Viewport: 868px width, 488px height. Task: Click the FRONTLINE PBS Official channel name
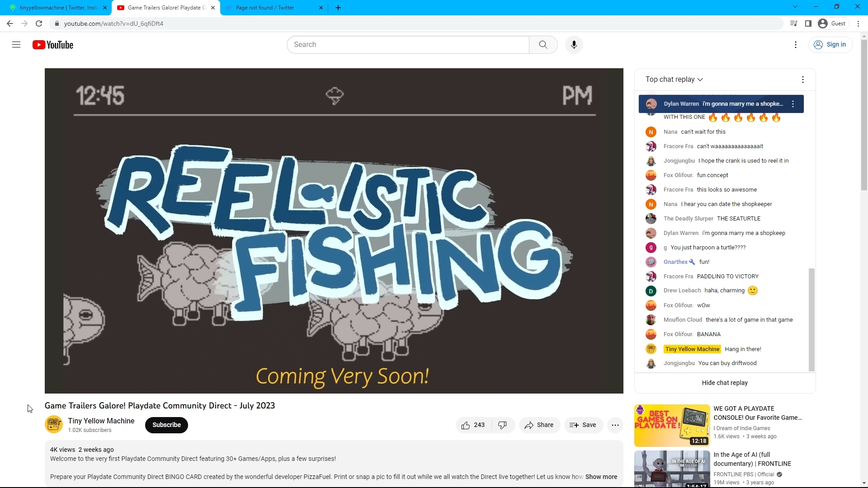click(x=744, y=474)
